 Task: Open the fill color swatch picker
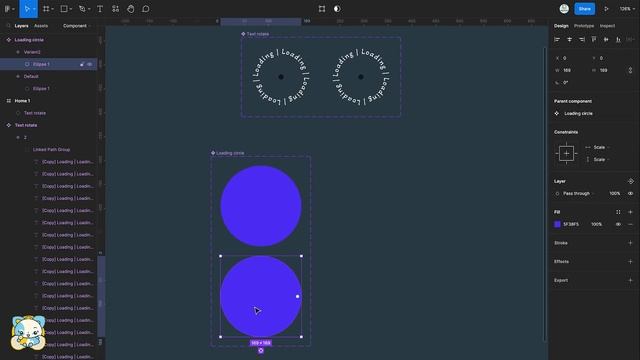click(x=557, y=224)
